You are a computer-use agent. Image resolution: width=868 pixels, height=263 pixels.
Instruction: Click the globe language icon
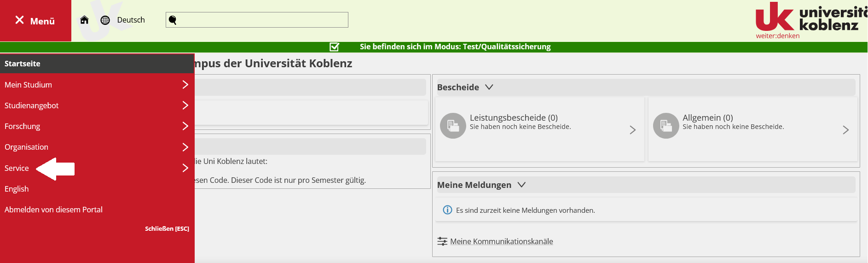pos(105,20)
